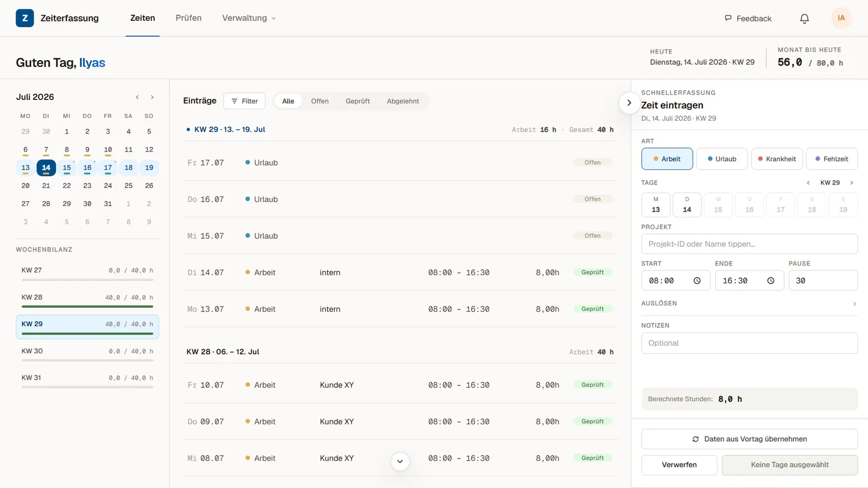
Task: Toggle day 13 Monday in Tage
Action: point(656,205)
